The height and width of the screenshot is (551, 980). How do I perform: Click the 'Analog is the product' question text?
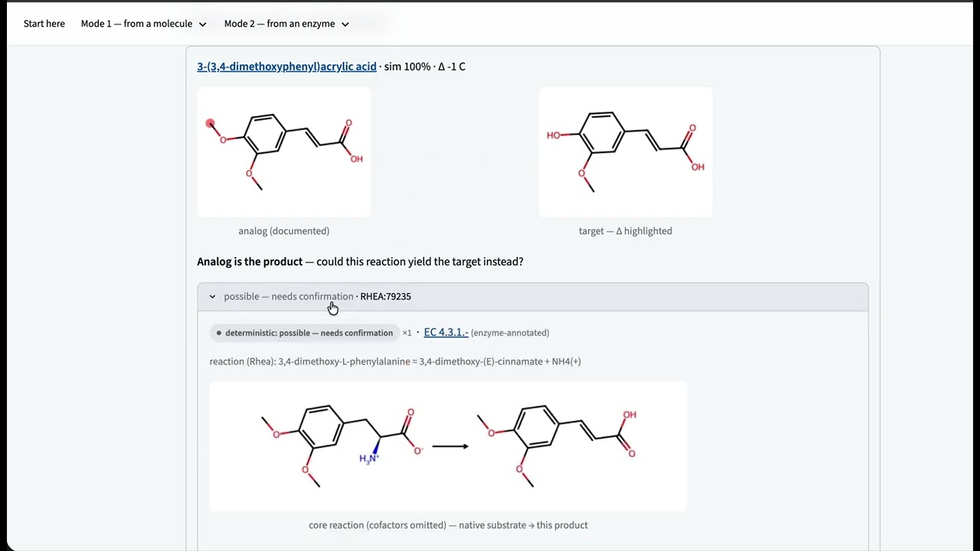360,262
